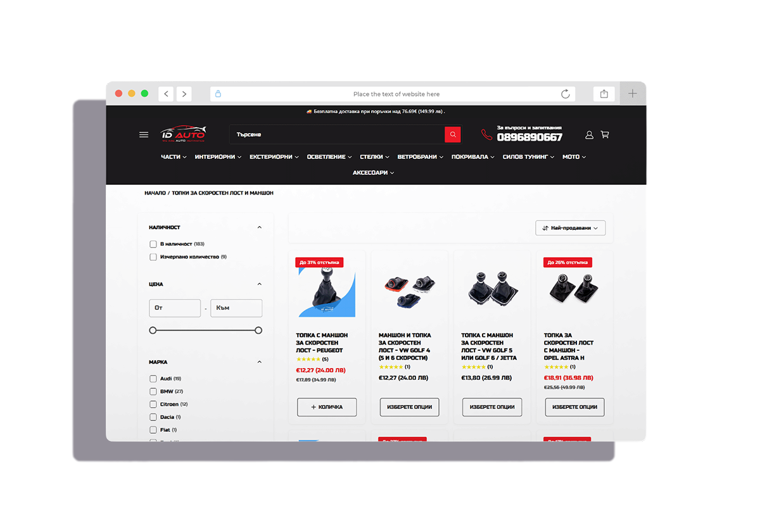
Task: Click the 'Към' maximum price field
Action: click(236, 308)
